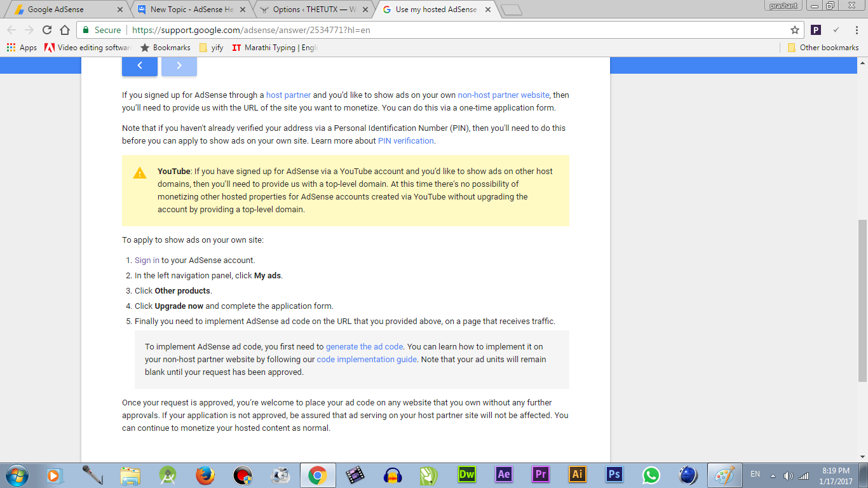Click the Chrome icon in the taskbar
Image resolution: width=868 pixels, height=488 pixels.
(x=318, y=475)
